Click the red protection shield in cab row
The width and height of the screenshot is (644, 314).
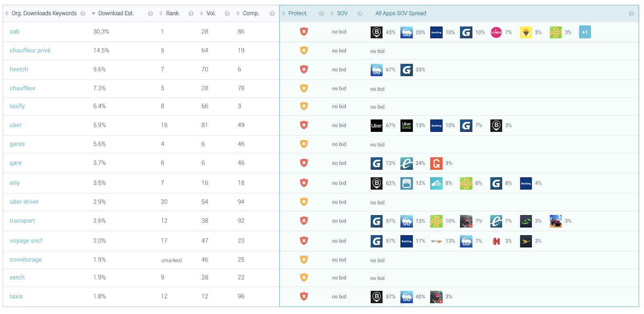(304, 32)
